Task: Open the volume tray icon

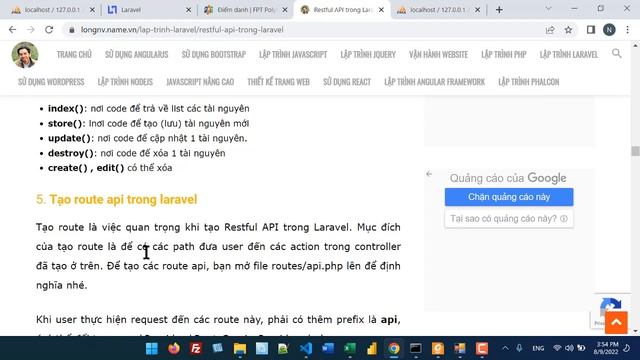Action: [x=569, y=348]
